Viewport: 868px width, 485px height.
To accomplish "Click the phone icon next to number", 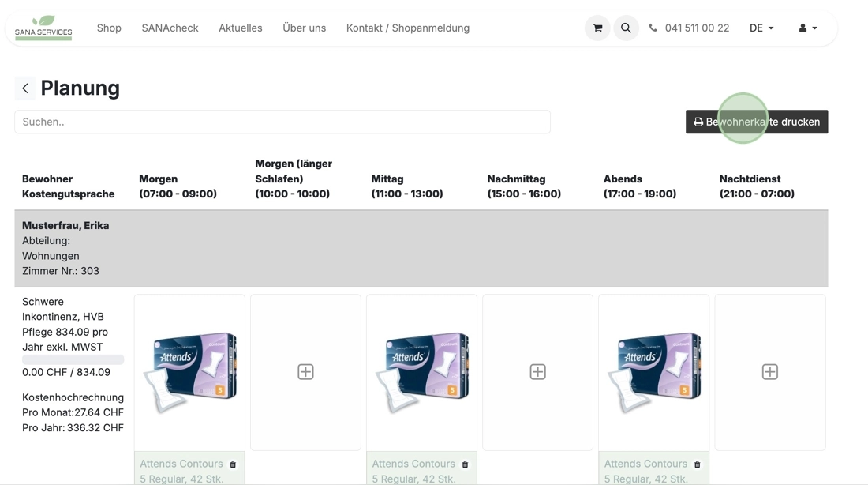I will click(653, 28).
